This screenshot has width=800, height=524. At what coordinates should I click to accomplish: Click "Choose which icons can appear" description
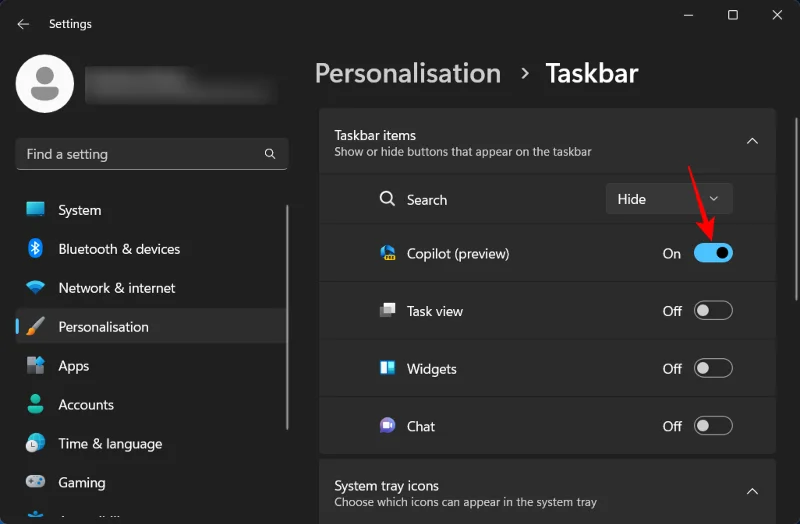click(465, 502)
